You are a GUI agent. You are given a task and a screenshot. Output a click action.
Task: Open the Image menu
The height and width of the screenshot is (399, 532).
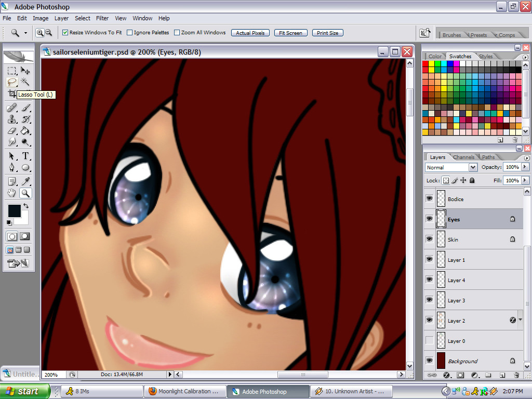[x=41, y=18]
